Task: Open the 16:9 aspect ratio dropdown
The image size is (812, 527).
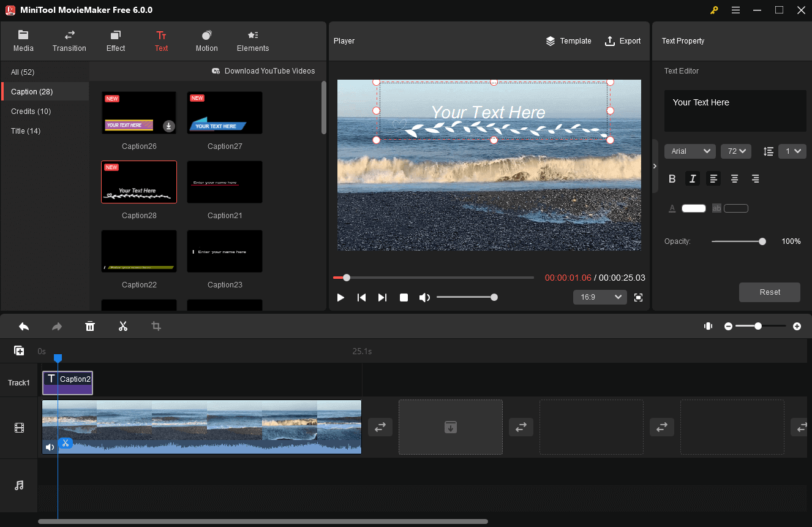Action: pyautogui.click(x=600, y=297)
